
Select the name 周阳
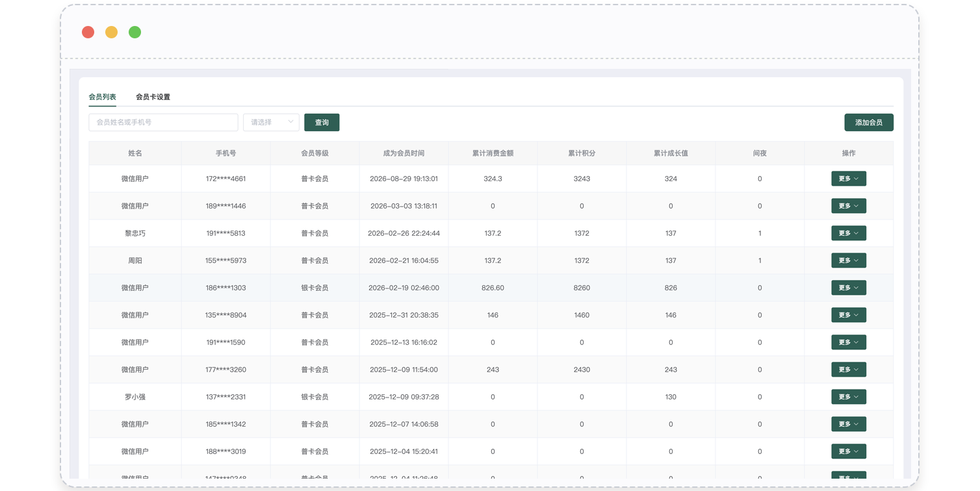coord(135,260)
